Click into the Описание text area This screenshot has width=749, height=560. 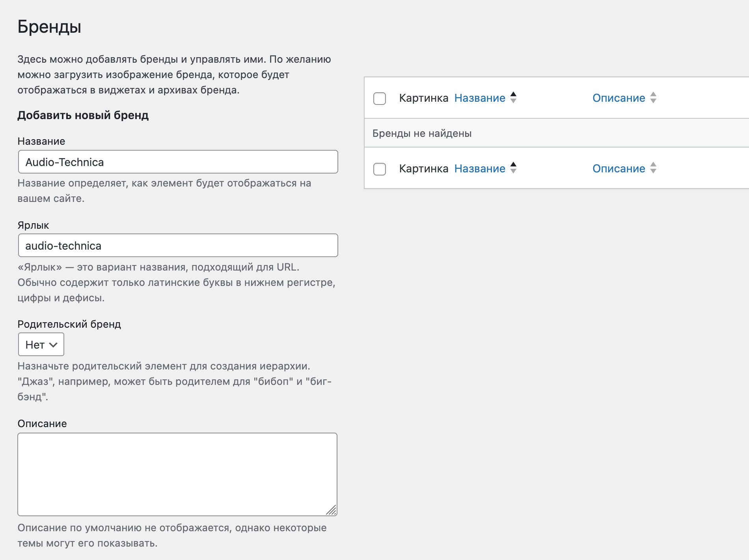tap(177, 474)
